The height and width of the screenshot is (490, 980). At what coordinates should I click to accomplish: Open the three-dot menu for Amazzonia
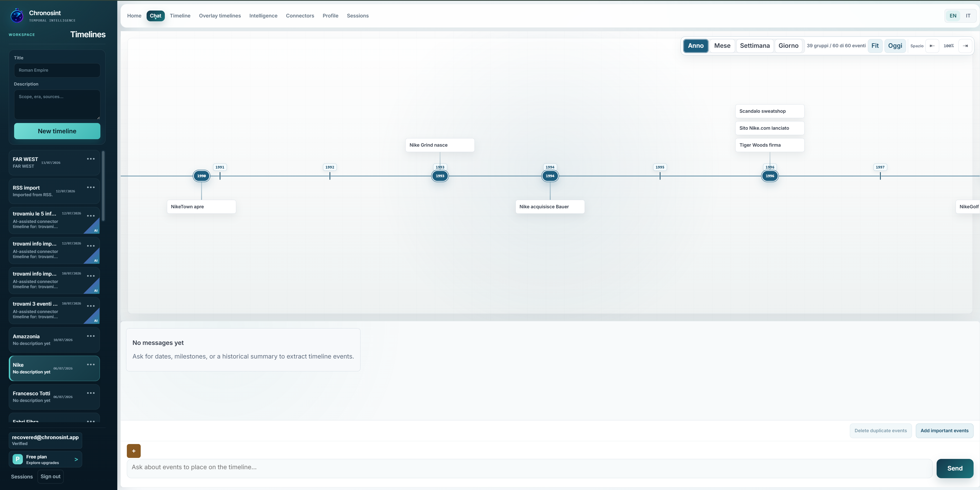[x=91, y=336]
